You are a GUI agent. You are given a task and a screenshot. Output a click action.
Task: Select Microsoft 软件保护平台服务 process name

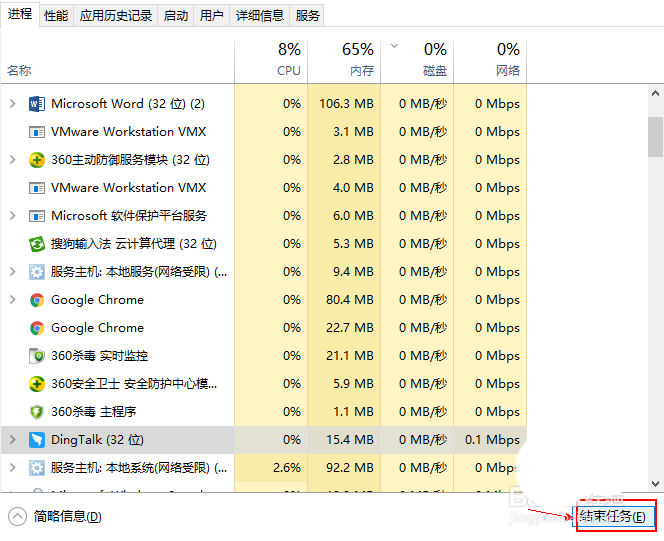tap(129, 216)
